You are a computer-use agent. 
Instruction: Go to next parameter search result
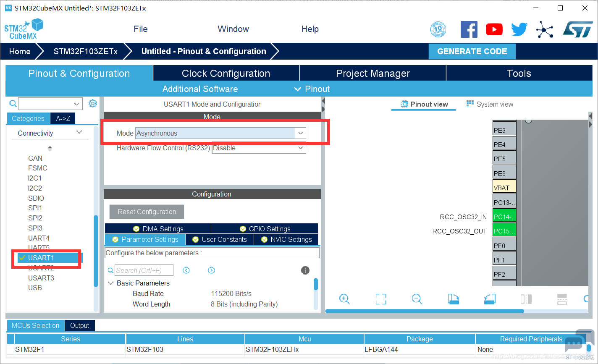pyautogui.click(x=212, y=270)
